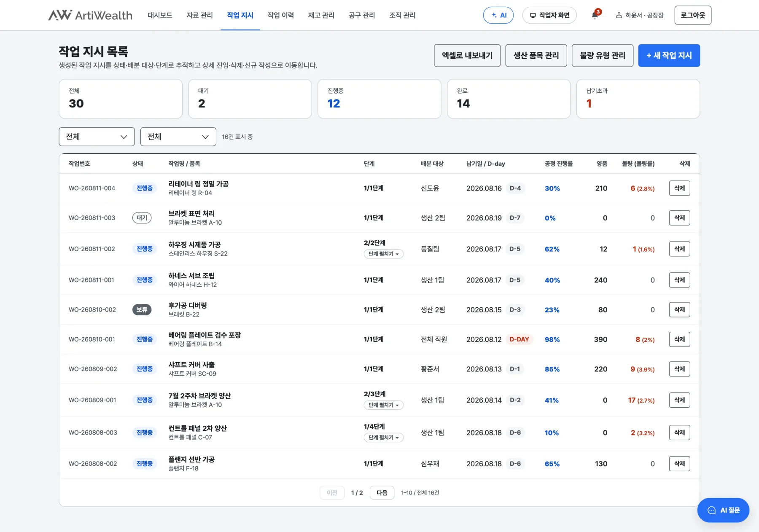This screenshot has height=532, width=759.
Task: Open 공구 관리 menu
Action: 362,15
